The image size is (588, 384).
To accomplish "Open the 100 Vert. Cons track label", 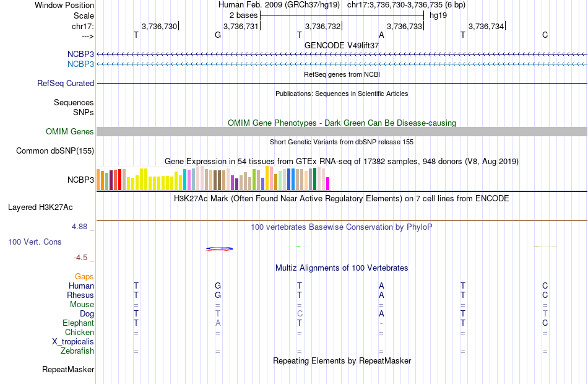I will (x=35, y=242).
